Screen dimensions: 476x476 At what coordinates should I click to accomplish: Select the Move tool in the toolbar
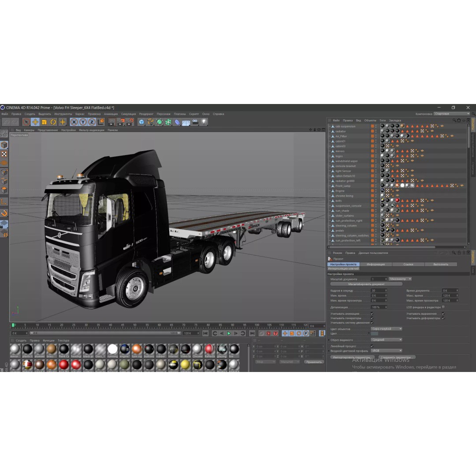coord(35,123)
